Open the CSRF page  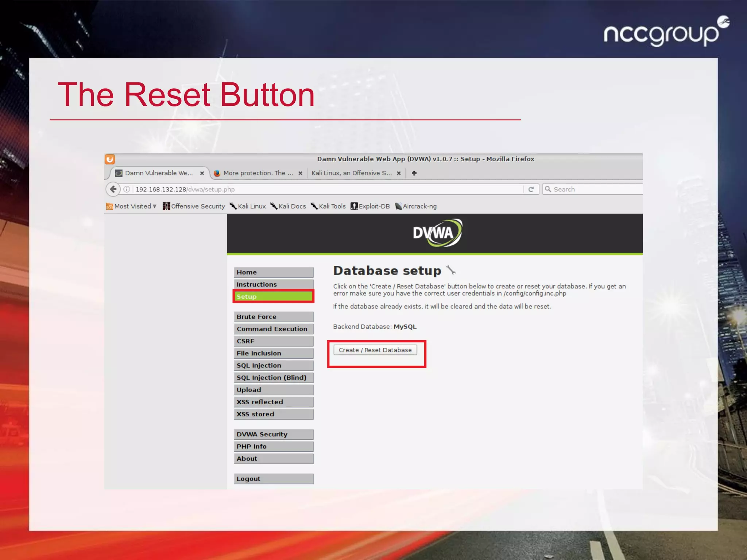274,341
